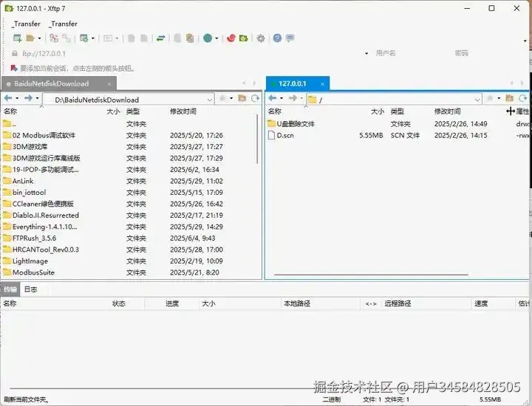Close the BaiduNetdiskDownload tab
The image size is (532, 406).
109,84
